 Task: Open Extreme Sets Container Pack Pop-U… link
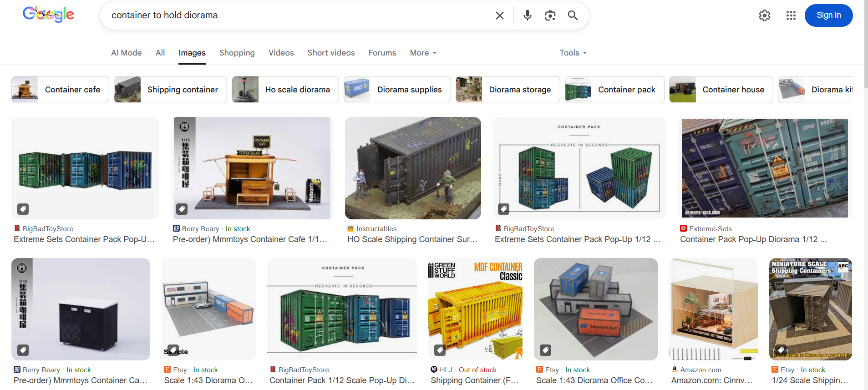pyautogui.click(x=84, y=239)
